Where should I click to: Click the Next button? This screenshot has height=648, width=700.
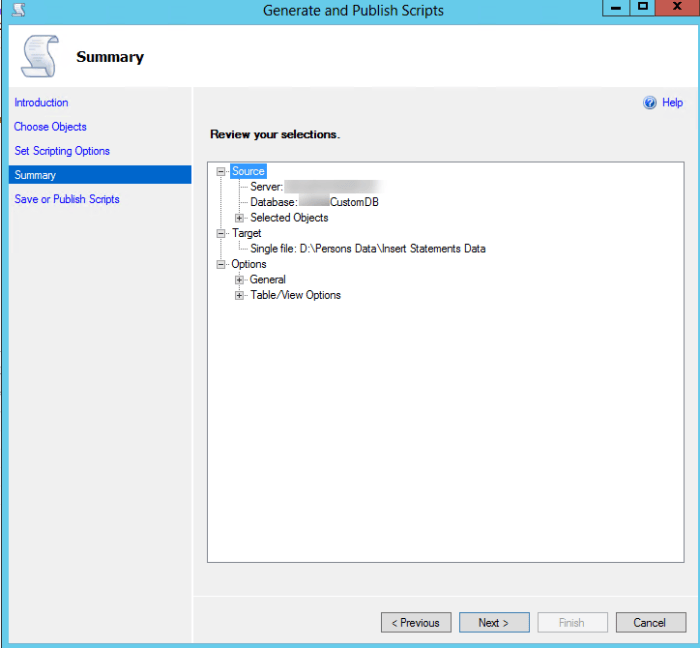[494, 623]
